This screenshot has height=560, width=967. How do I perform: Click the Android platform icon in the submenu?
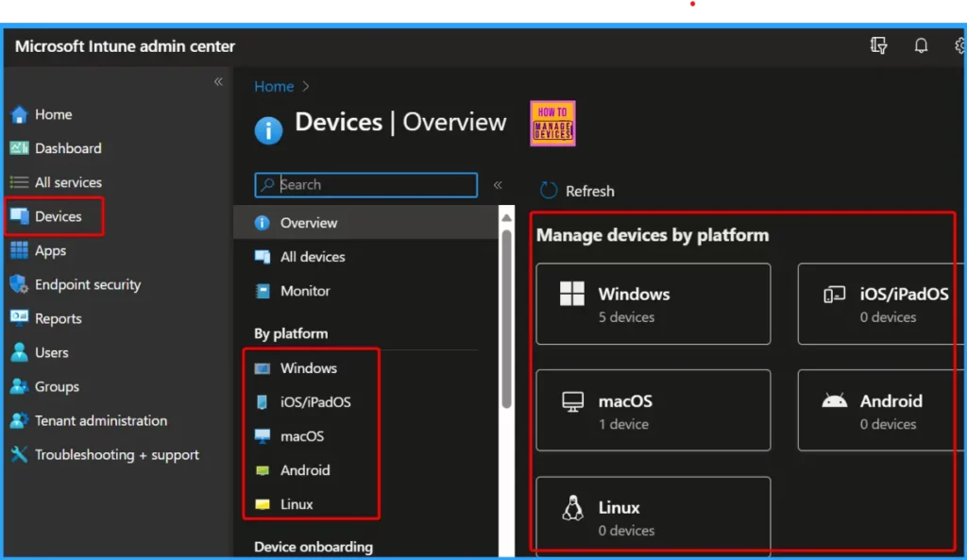(x=263, y=470)
